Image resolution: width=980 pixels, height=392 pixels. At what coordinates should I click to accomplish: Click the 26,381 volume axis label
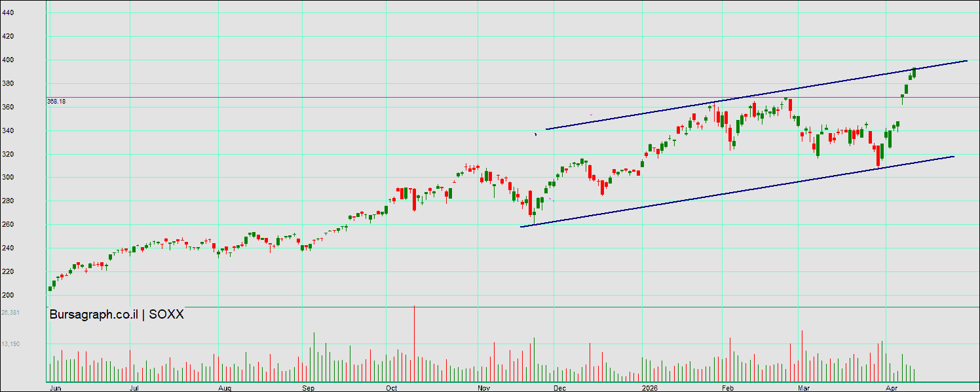click(x=10, y=313)
